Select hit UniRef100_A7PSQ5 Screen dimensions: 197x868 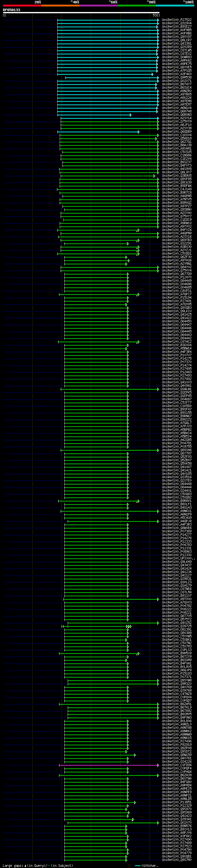(x=176, y=71)
